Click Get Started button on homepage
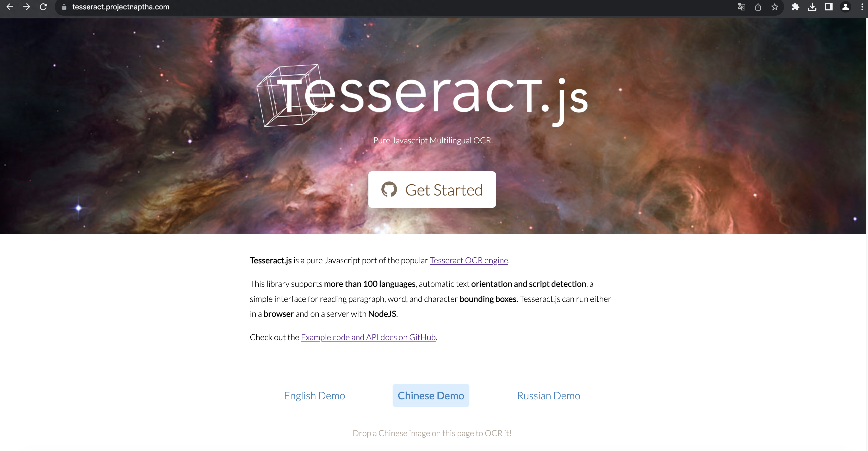Image resolution: width=868 pixels, height=451 pixels. (432, 190)
